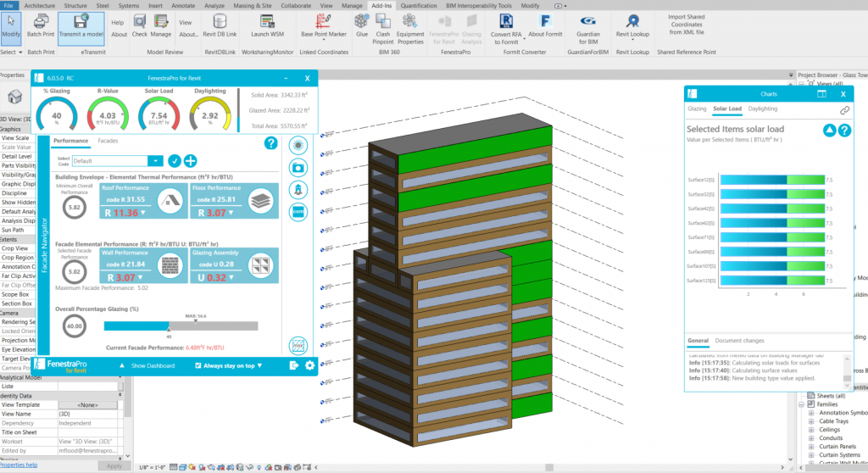Click the link icon in Charts panel

click(x=845, y=111)
